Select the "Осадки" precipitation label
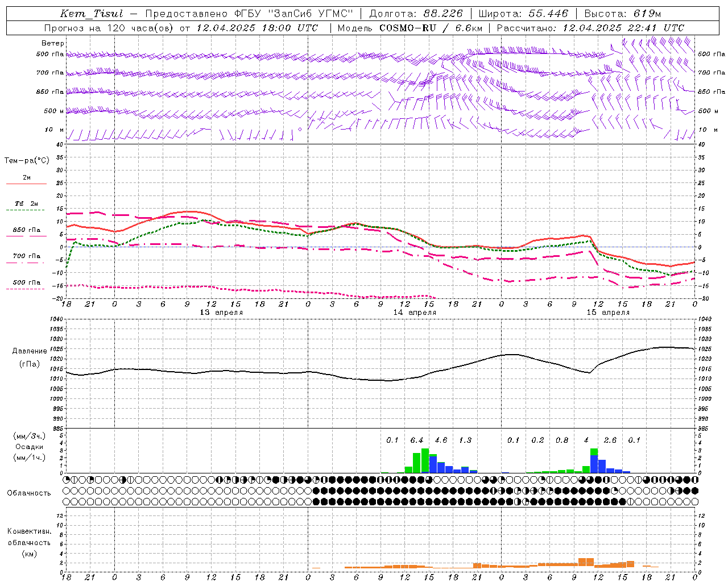728x582 pixels. [30, 447]
